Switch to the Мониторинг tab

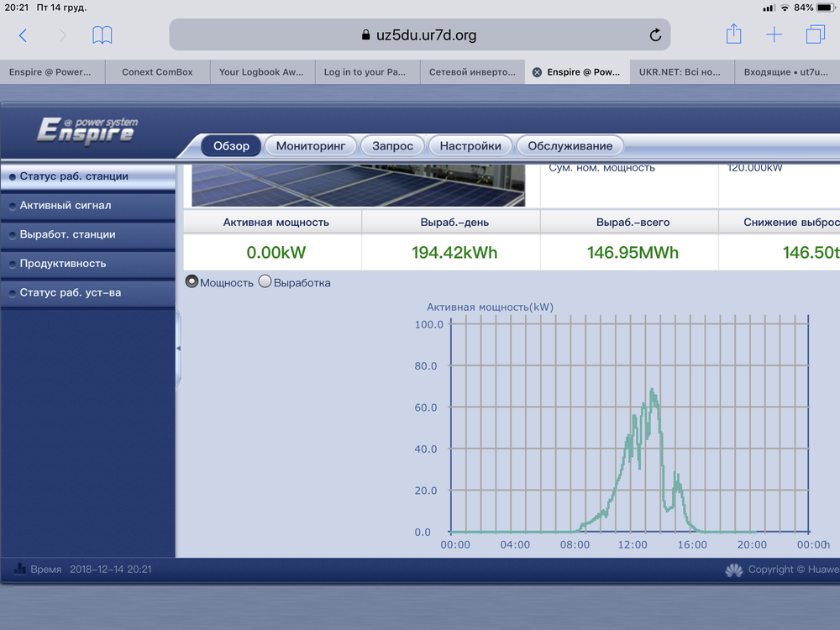(x=311, y=146)
